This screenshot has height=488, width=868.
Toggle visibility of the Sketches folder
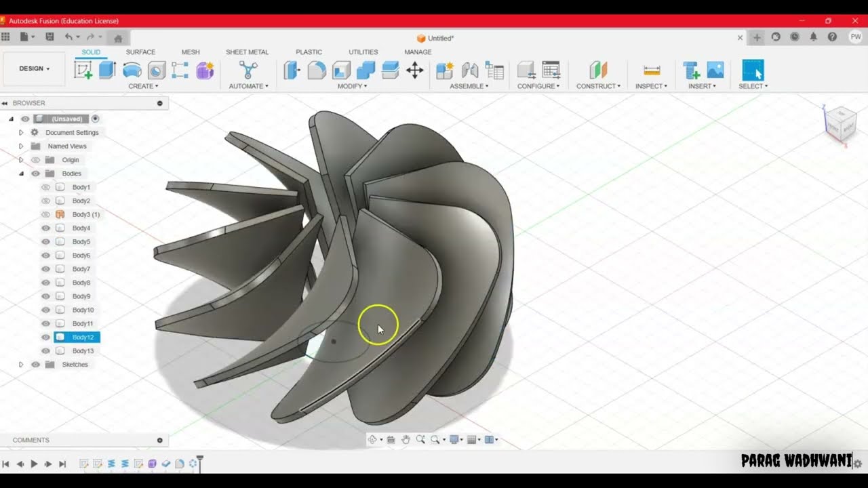click(35, 365)
